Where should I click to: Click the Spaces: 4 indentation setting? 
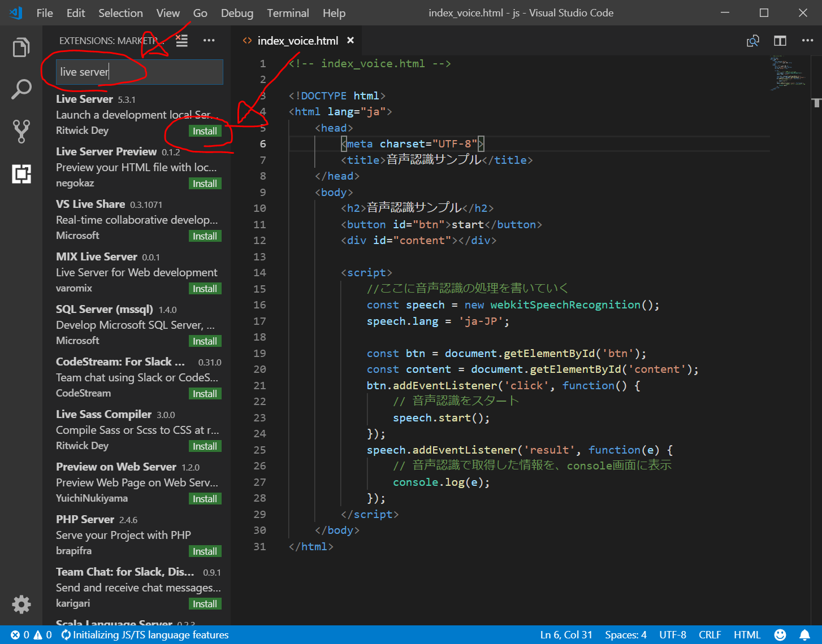pos(625,635)
